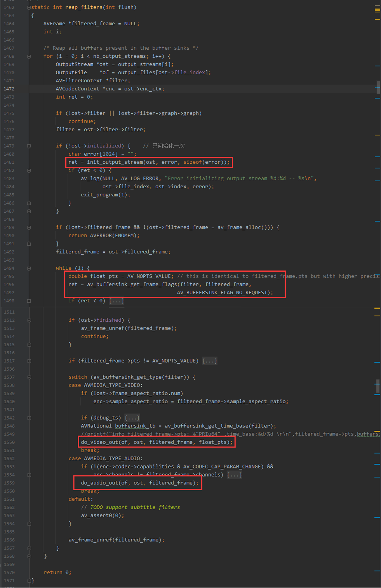This screenshot has width=381, height=588.
Task: Click 'case AVMEDIA_TYPE_AUDIO:' label
Action: click(x=106, y=459)
